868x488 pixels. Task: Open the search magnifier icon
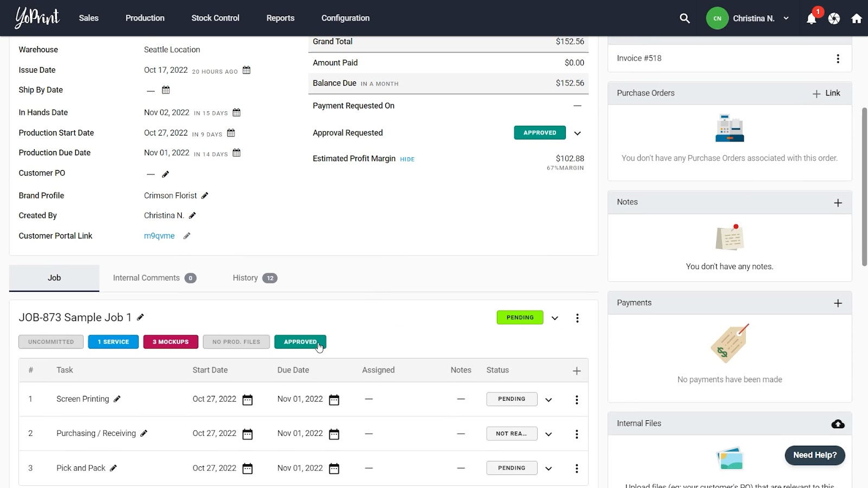(x=685, y=18)
